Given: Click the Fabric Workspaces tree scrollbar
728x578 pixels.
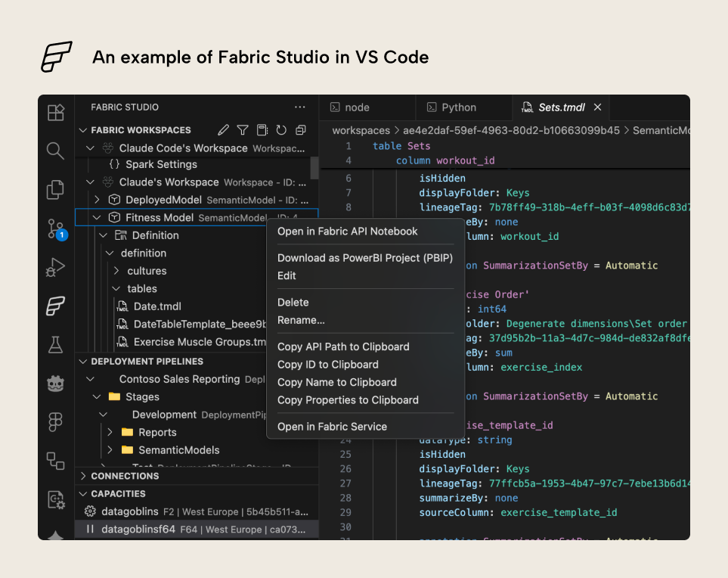Looking at the screenshot, I should pyautogui.click(x=314, y=168).
